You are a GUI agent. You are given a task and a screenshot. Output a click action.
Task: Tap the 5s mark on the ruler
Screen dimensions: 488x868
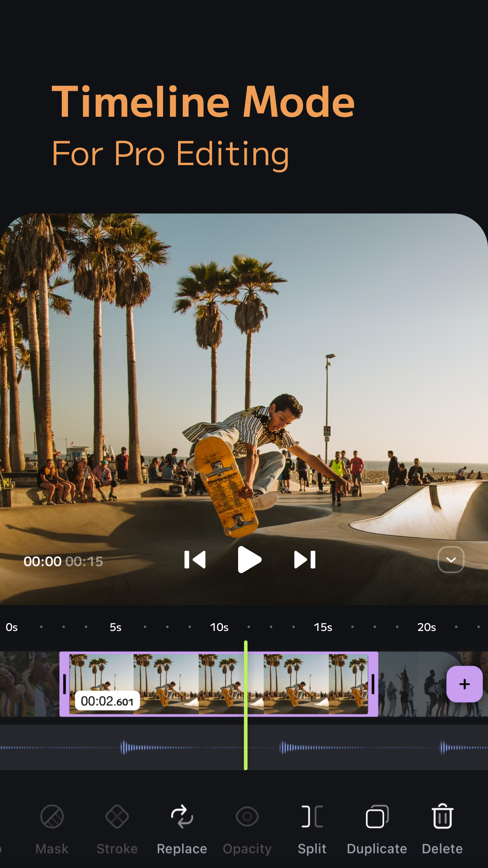point(116,627)
